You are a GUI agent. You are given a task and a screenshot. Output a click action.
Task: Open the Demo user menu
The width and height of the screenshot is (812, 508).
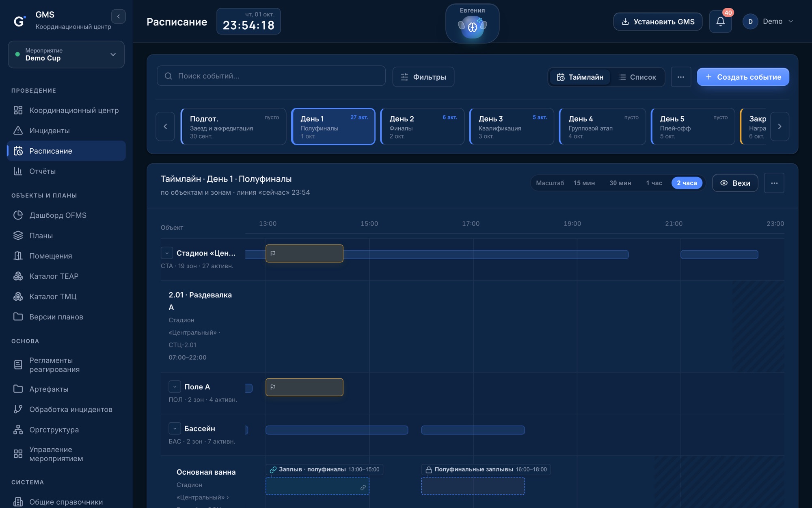coord(768,22)
